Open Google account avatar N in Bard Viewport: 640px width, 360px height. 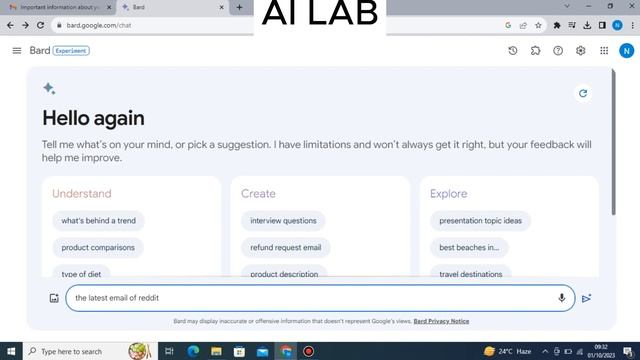(626, 51)
